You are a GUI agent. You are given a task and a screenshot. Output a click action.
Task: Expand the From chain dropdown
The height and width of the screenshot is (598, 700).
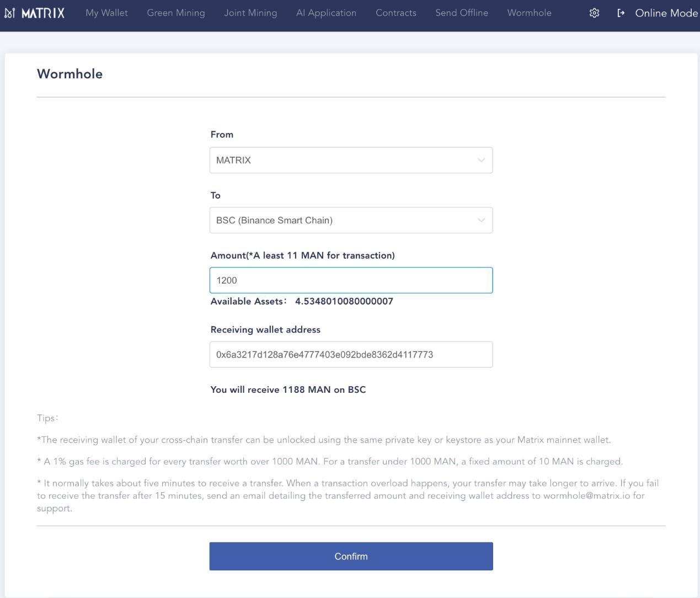351,160
